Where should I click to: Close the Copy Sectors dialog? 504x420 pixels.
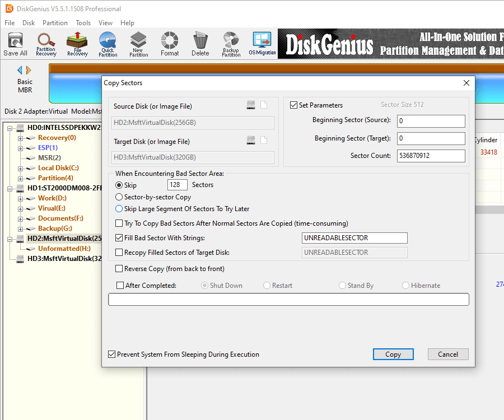click(466, 83)
